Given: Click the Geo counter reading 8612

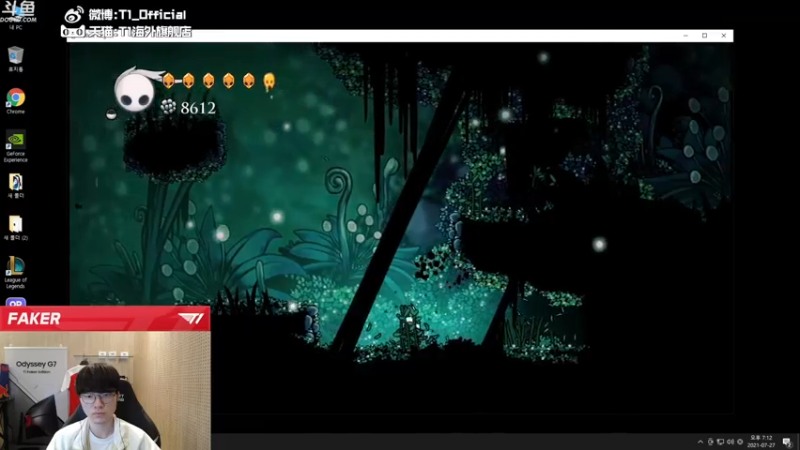Looking at the screenshot, I should 189,108.
